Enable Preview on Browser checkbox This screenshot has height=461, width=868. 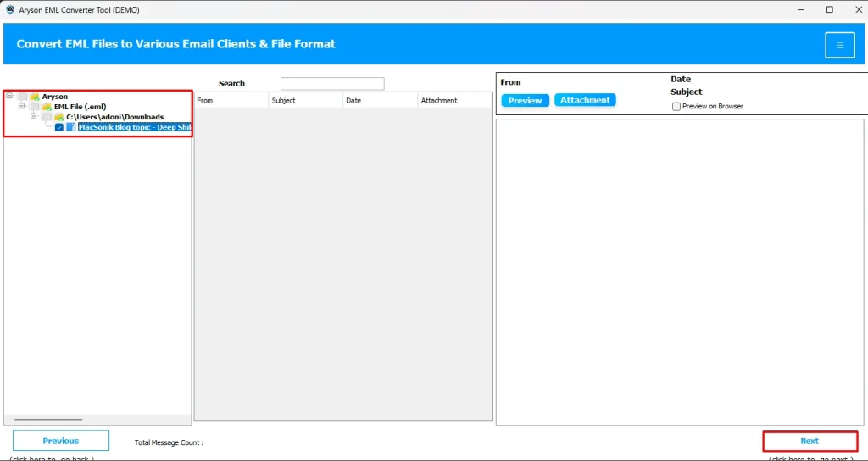(676, 107)
